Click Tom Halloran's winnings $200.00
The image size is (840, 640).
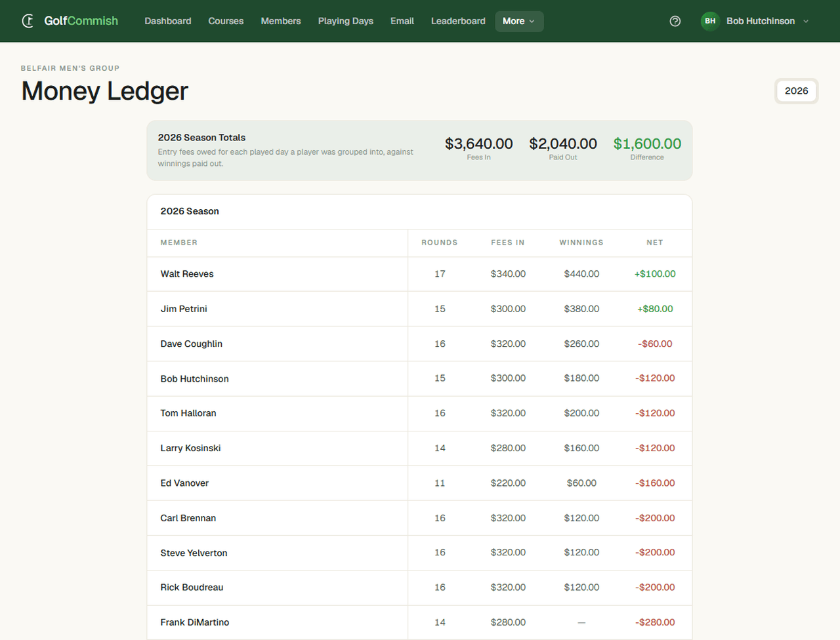[581, 413]
